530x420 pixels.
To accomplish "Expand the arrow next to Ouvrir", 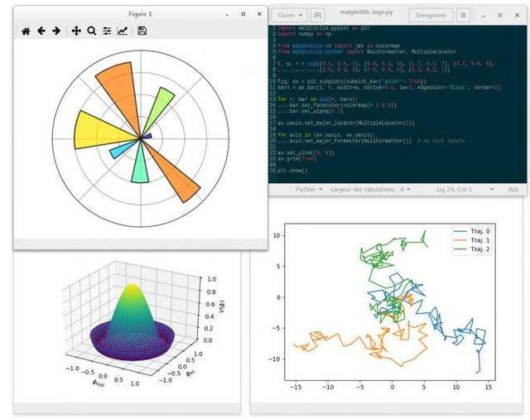I will pos(302,15).
